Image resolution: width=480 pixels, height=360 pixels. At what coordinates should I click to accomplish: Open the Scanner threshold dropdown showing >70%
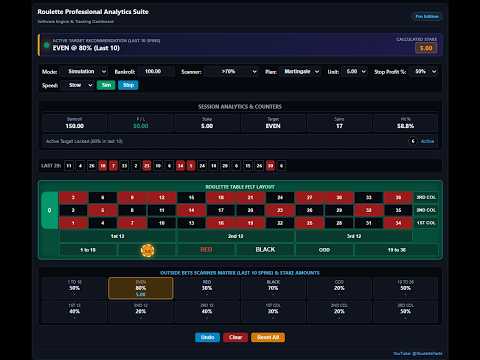tap(231, 72)
